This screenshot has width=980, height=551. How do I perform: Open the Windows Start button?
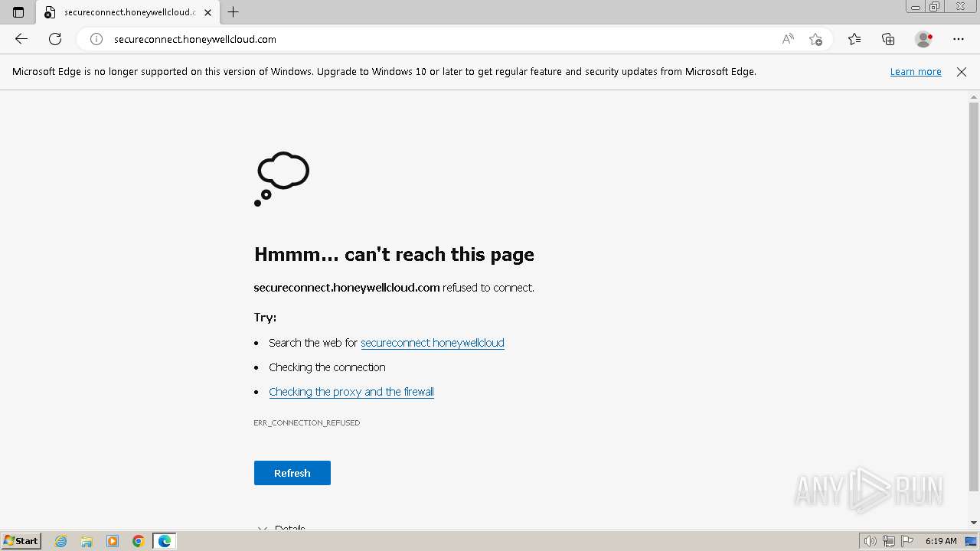coord(21,541)
